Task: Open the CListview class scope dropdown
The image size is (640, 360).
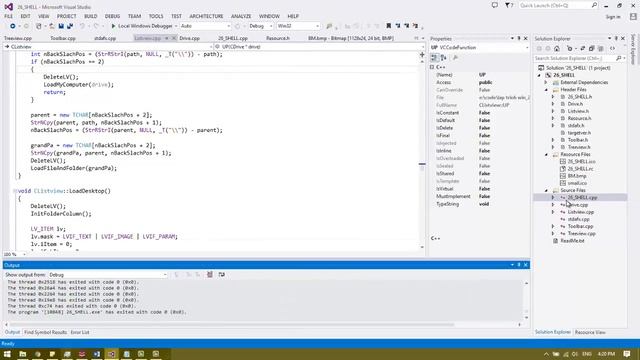Action: coord(109,47)
